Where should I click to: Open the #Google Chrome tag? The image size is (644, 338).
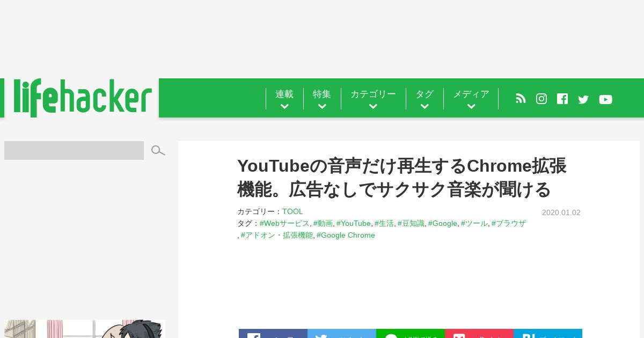[x=346, y=236]
